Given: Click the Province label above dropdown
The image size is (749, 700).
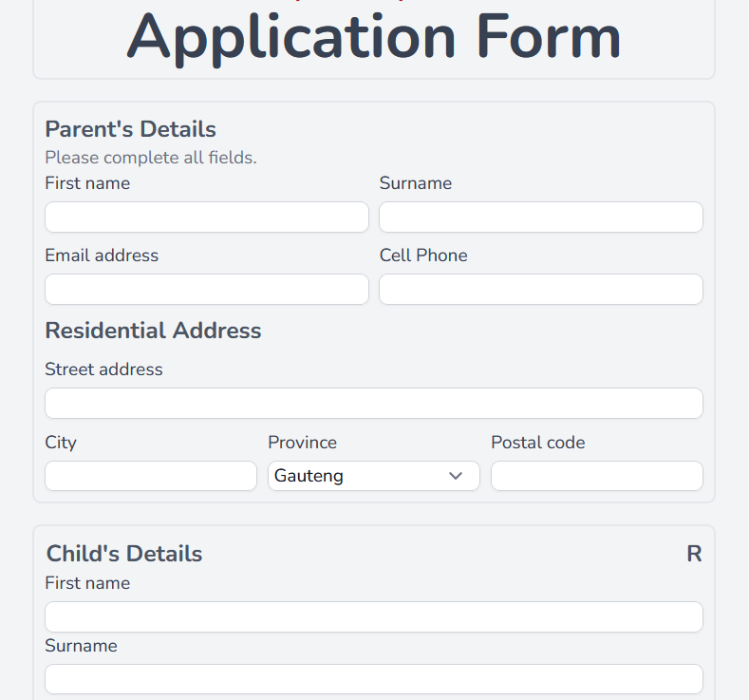Looking at the screenshot, I should tap(302, 443).
